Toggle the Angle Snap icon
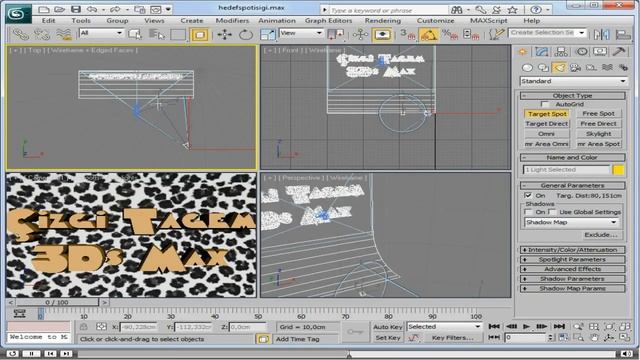640x360 pixels. pyautogui.click(x=429, y=35)
